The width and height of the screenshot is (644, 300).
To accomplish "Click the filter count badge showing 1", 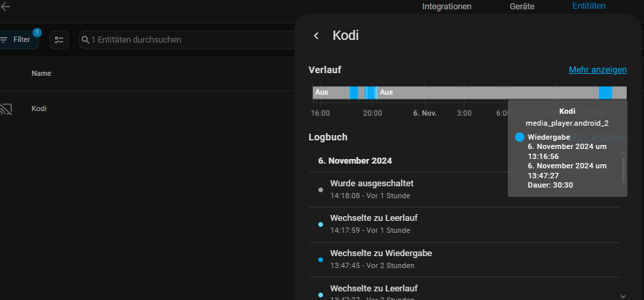I will click(x=37, y=33).
